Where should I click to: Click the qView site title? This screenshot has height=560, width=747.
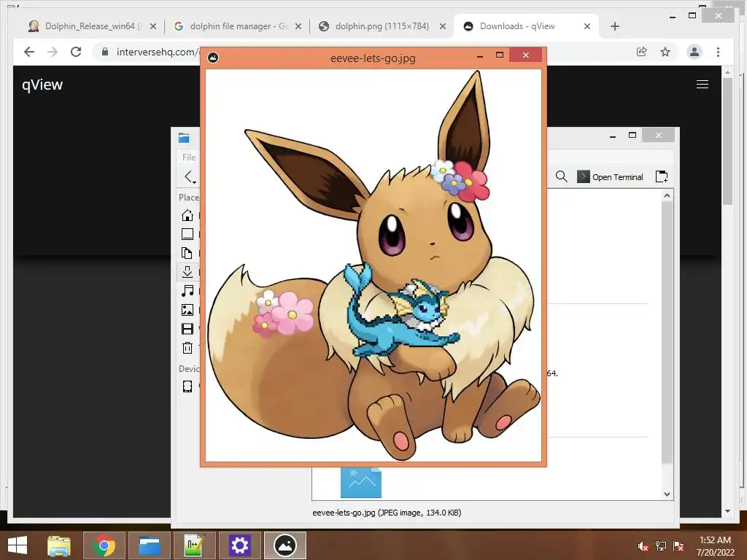pyautogui.click(x=42, y=85)
